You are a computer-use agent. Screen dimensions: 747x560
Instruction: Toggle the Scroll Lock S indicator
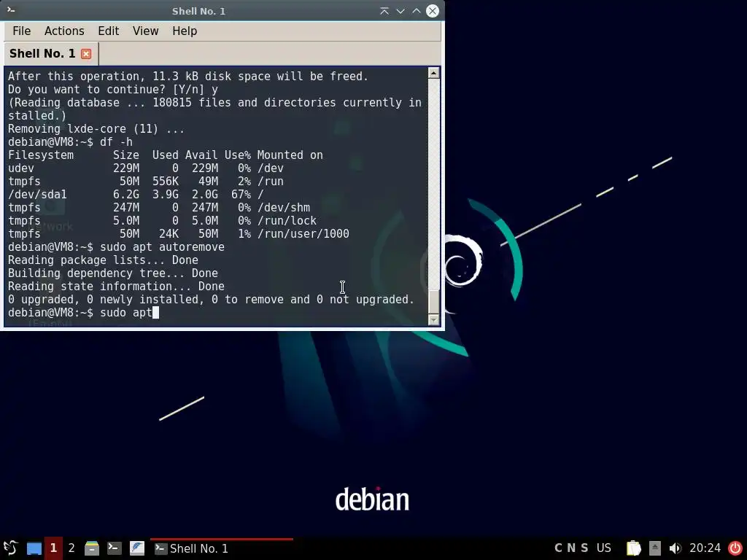(584, 548)
